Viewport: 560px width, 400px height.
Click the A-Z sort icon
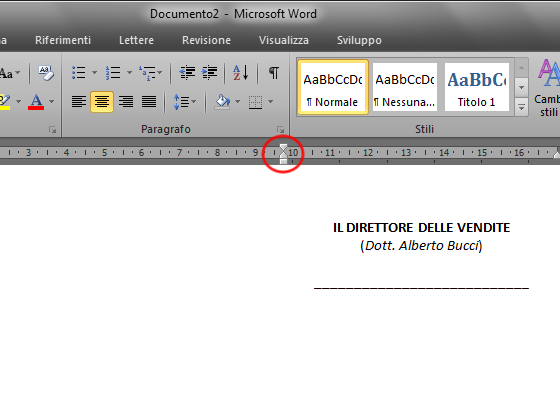[x=241, y=73]
